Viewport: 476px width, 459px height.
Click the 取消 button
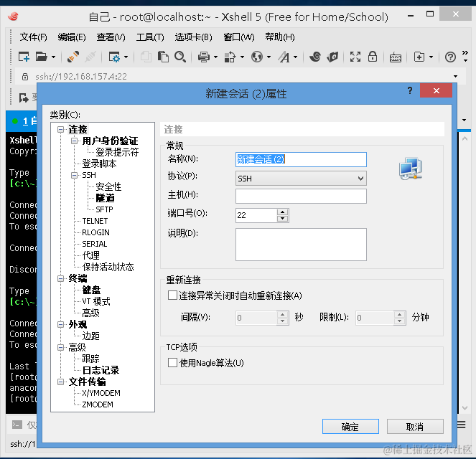[415, 427]
